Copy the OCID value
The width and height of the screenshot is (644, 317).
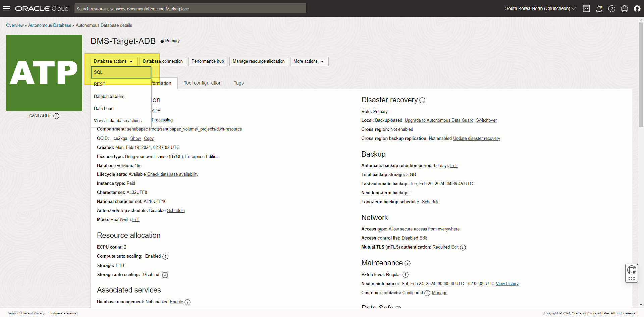[149, 139]
